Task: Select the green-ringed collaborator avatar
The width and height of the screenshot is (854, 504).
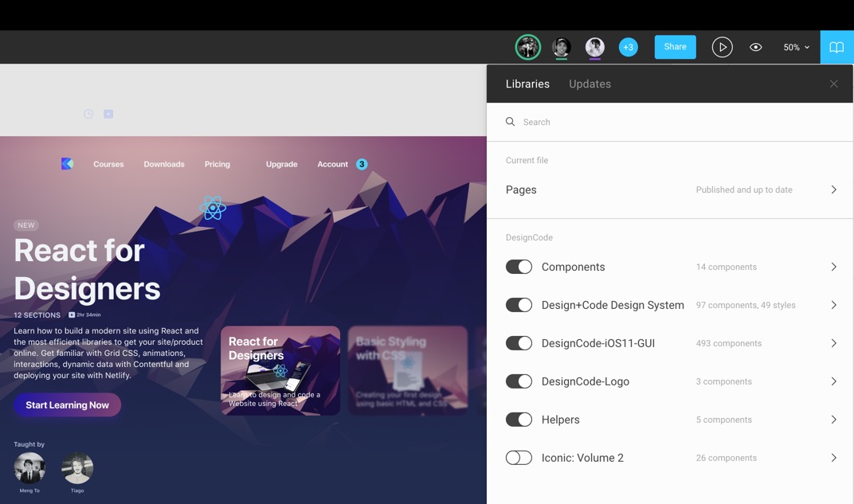Action: point(527,47)
